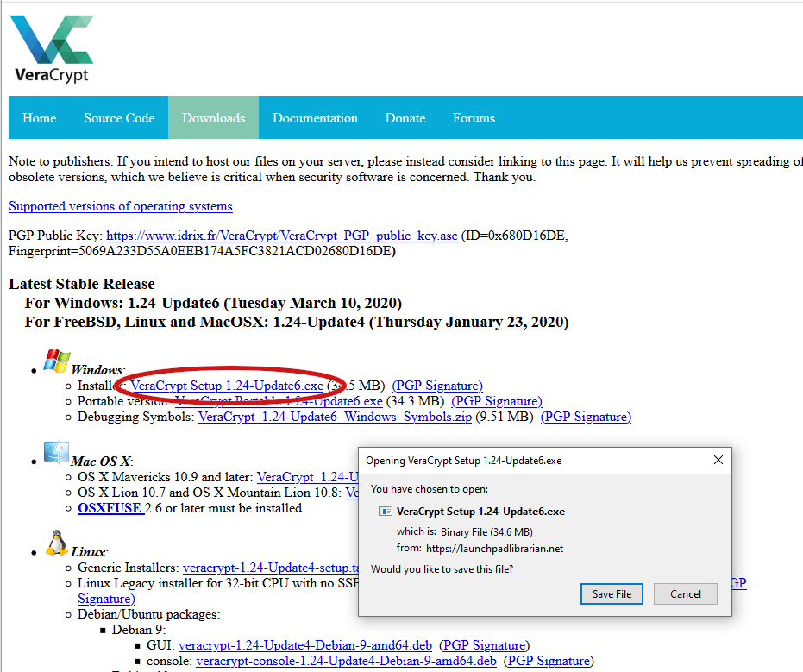Screen dimensions: 803x672
Task: Open the Home tab
Action: coord(39,118)
